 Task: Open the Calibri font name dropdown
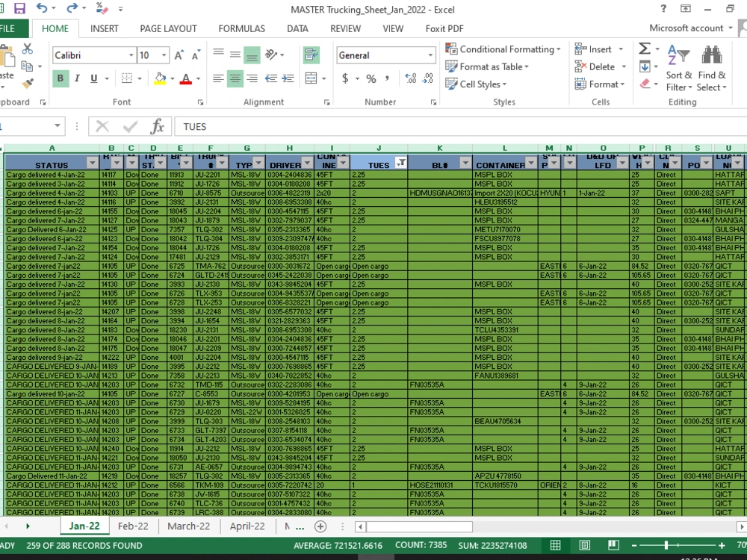coord(131,55)
